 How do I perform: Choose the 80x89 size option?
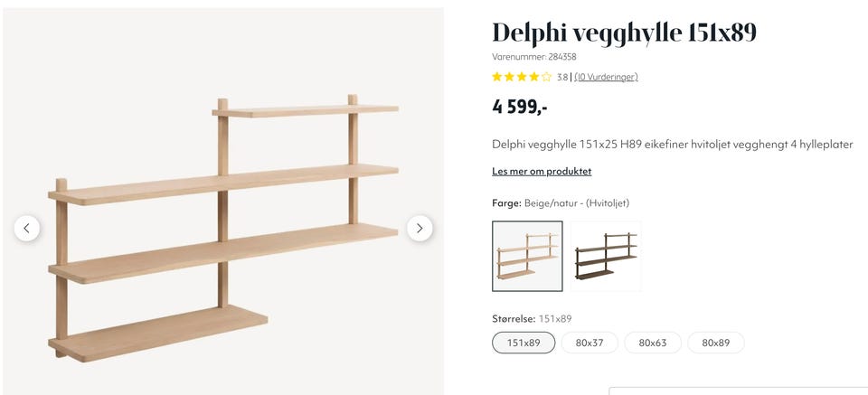click(x=716, y=343)
